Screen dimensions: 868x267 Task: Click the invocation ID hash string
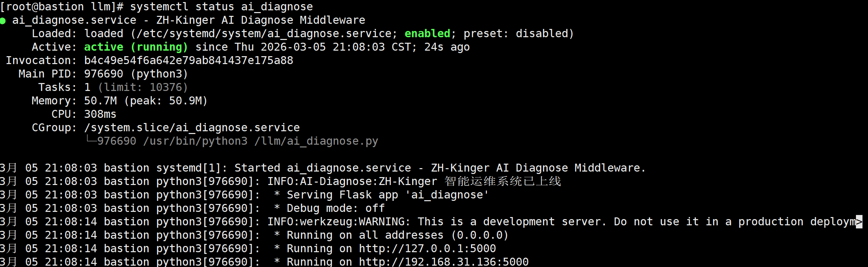[x=189, y=60]
